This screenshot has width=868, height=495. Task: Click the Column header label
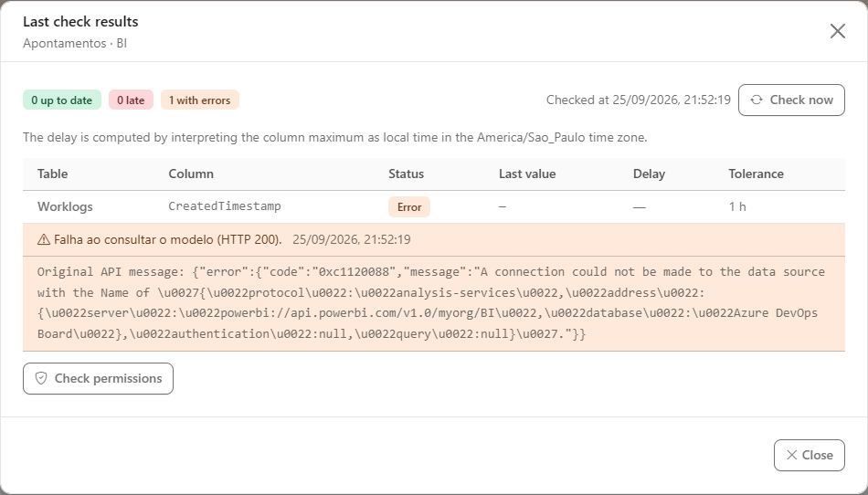pos(191,174)
